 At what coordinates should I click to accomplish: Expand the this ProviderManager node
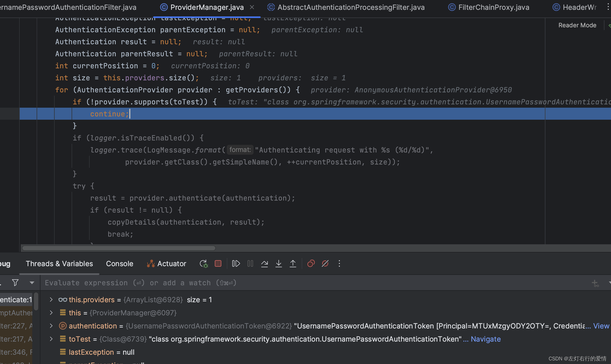[51, 313]
